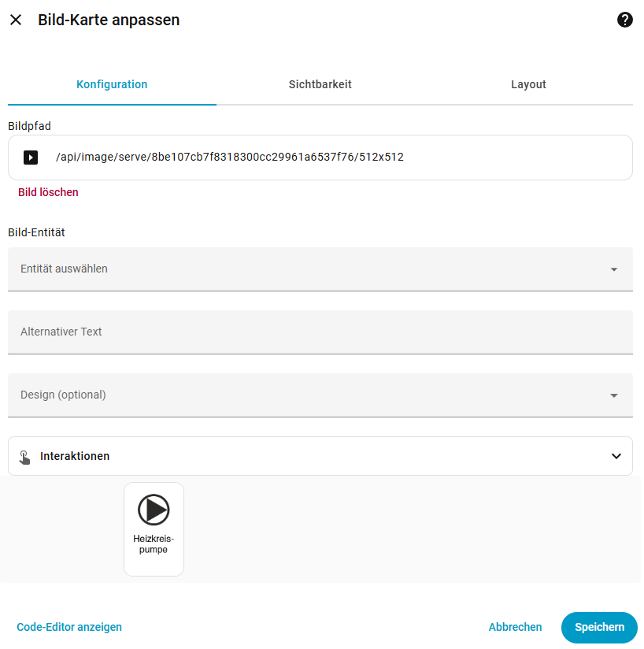Viewport: 644px width, 649px height.
Task: Focus the Alternativer Text field
Action: point(320,332)
